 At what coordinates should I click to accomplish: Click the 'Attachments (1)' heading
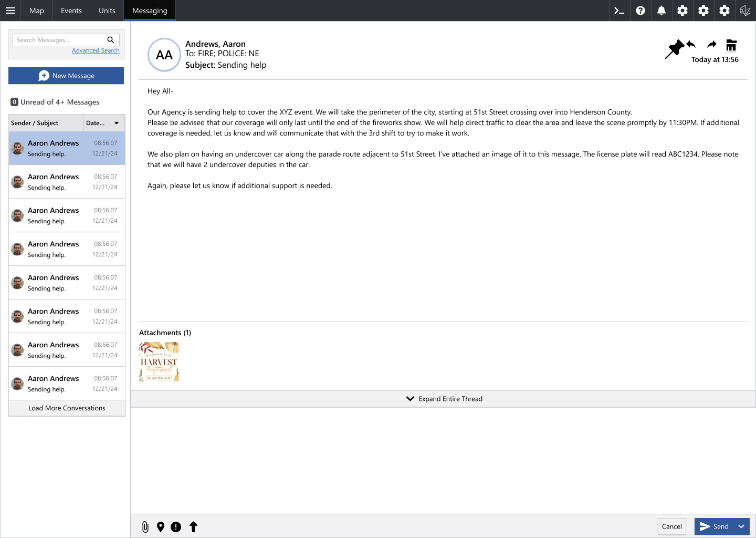(165, 333)
